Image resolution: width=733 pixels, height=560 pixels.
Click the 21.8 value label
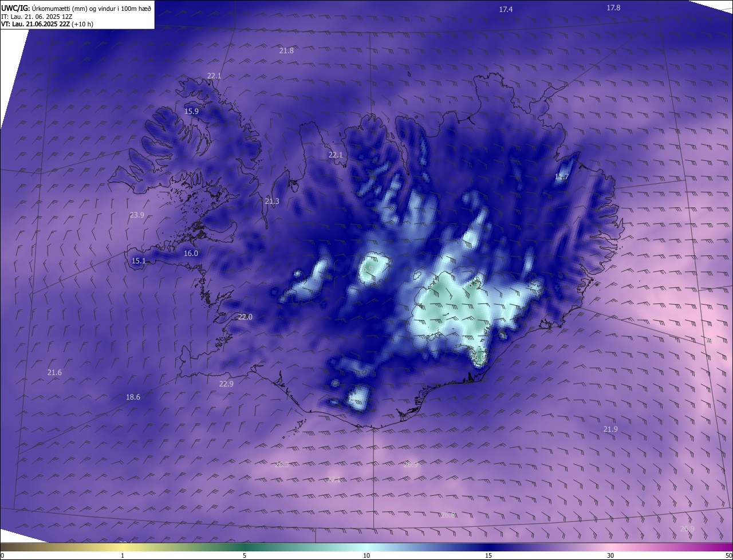[x=286, y=51]
